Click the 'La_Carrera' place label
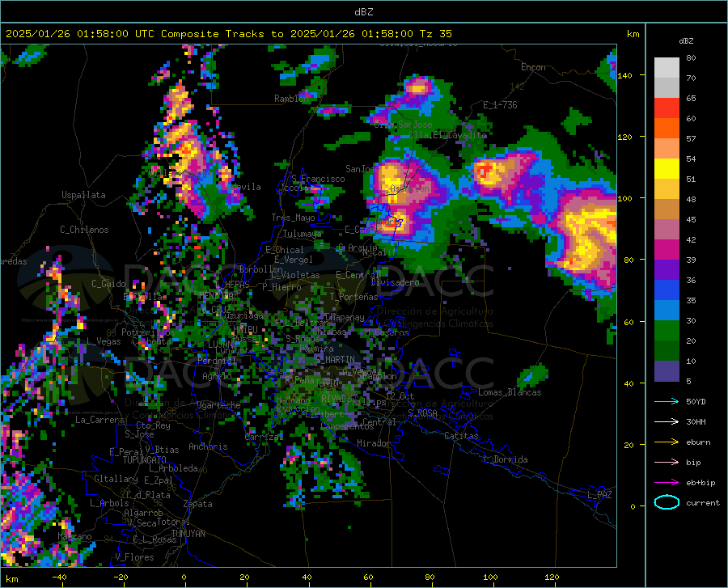 pyautogui.click(x=99, y=420)
